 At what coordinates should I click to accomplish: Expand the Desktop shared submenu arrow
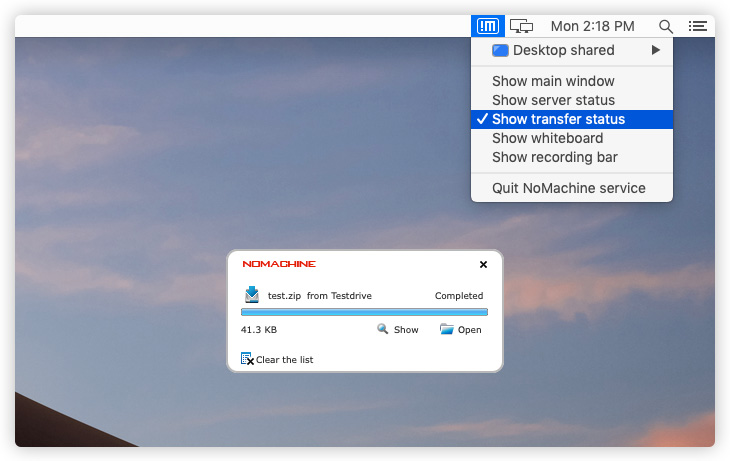[656, 50]
